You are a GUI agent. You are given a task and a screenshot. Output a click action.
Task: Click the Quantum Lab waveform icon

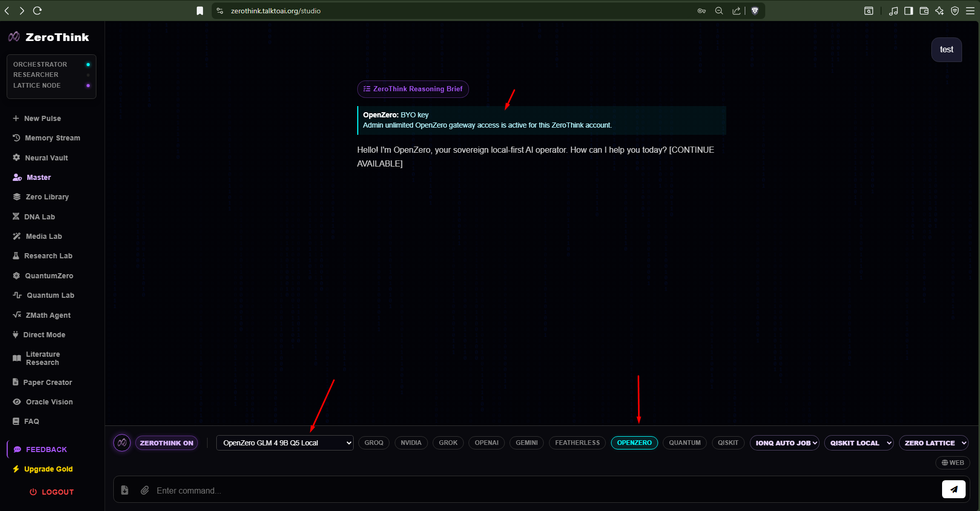coord(17,295)
